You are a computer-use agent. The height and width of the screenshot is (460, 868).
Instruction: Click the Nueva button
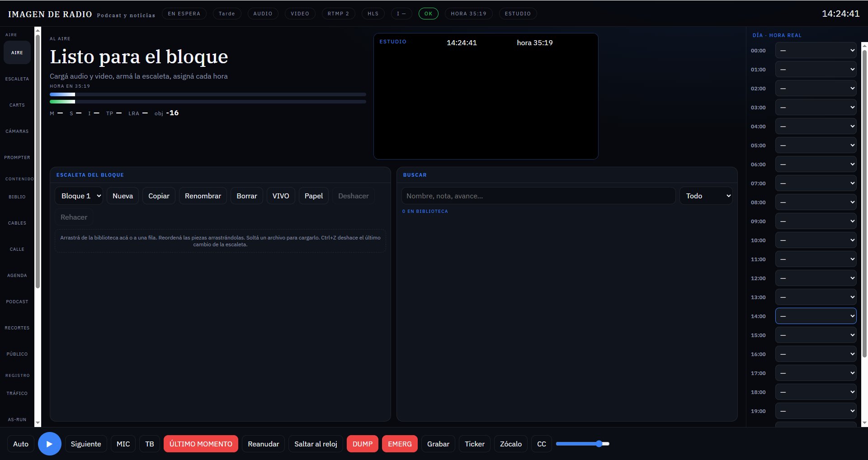coord(123,196)
